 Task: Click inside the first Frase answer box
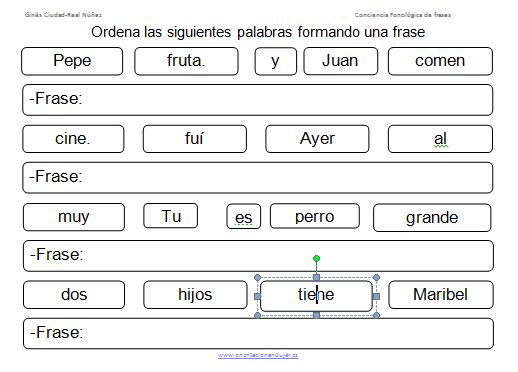tap(258, 100)
